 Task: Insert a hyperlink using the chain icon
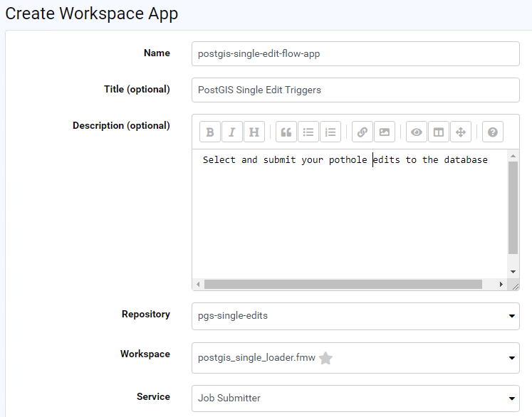coord(363,132)
